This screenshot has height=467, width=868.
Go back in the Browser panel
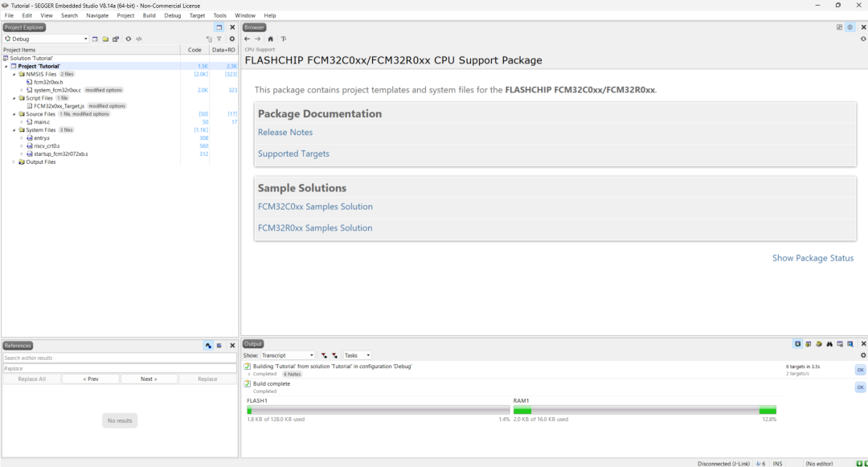pyautogui.click(x=247, y=39)
